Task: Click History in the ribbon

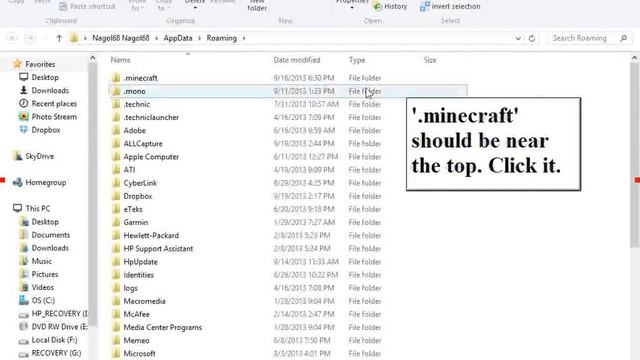Action: click(391, 7)
